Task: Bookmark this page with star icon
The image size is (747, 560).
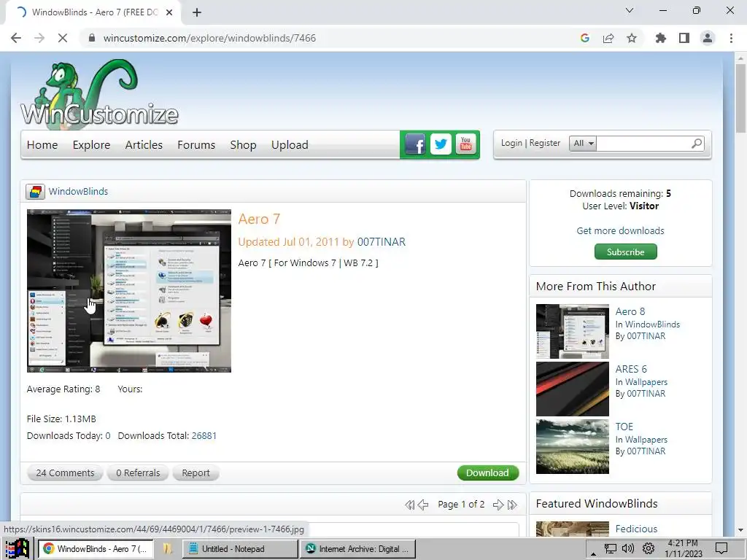Action: pyautogui.click(x=632, y=38)
